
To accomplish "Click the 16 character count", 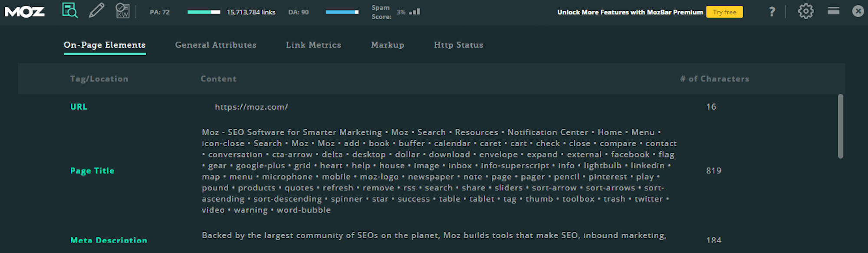I will click(x=711, y=107).
